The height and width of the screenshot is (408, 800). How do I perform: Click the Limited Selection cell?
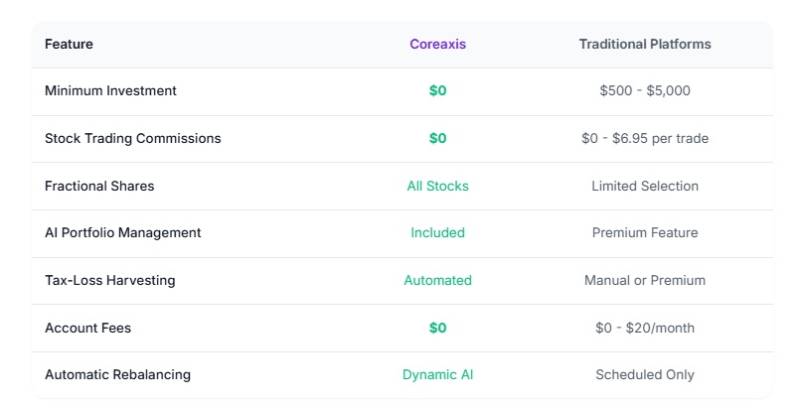tap(645, 186)
